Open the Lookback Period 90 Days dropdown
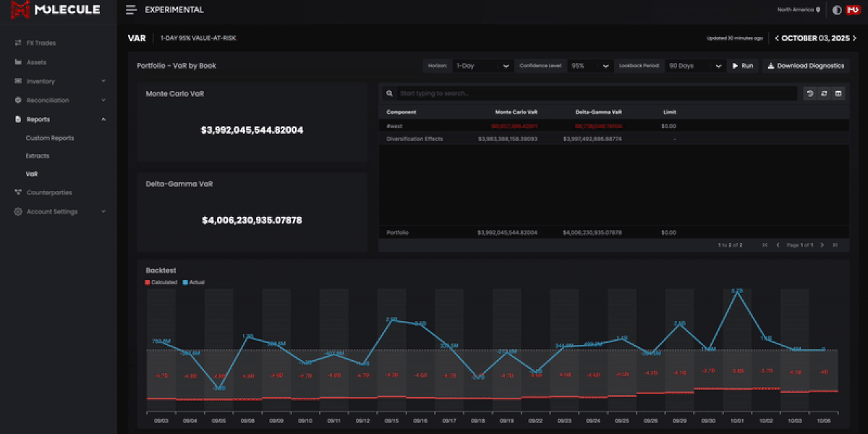Viewport: 868px width, 434px height. pos(694,66)
